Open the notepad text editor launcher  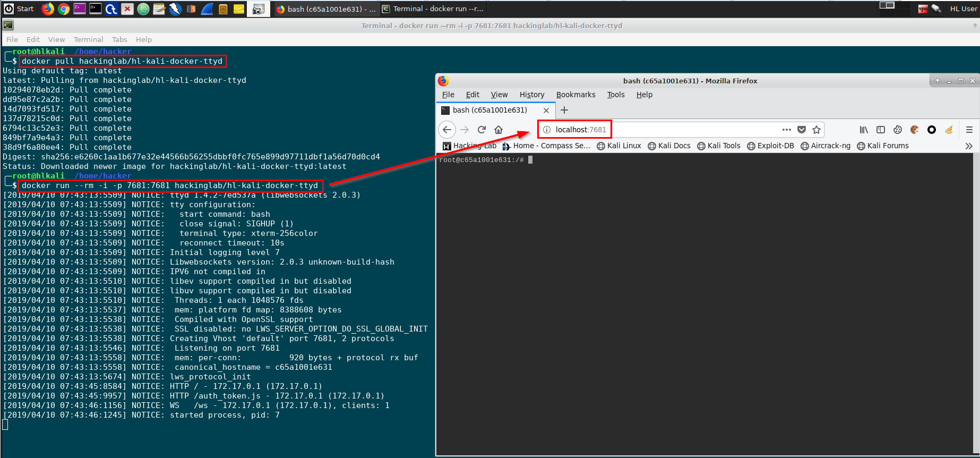click(159, 9)
